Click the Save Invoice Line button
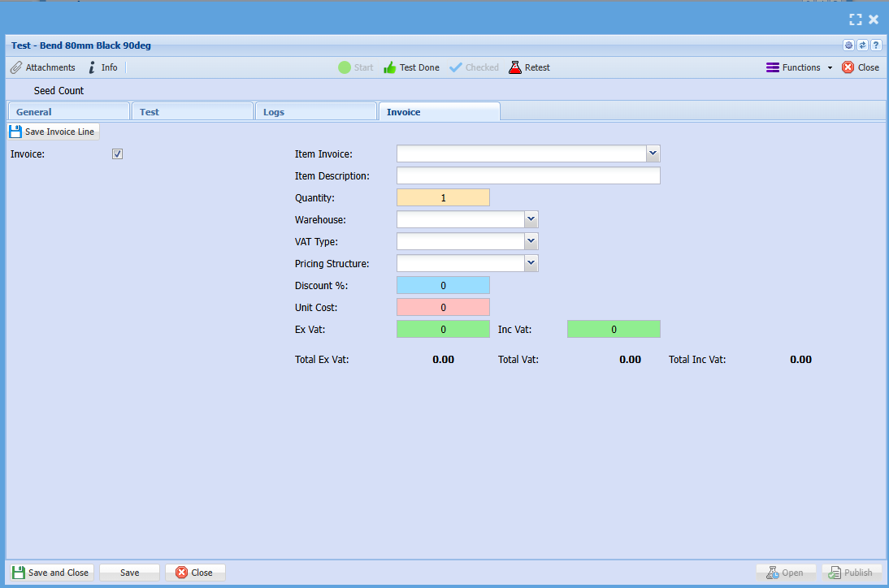 (54, 132)
